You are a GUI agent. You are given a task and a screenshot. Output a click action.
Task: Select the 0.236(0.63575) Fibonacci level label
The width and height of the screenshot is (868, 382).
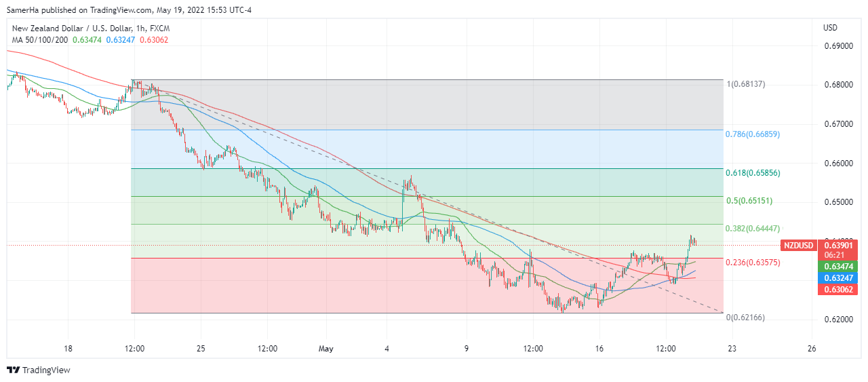point(753,263)
